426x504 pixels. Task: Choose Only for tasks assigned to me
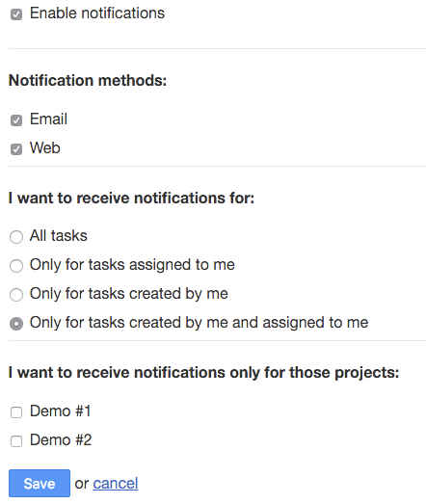(16, 266)
